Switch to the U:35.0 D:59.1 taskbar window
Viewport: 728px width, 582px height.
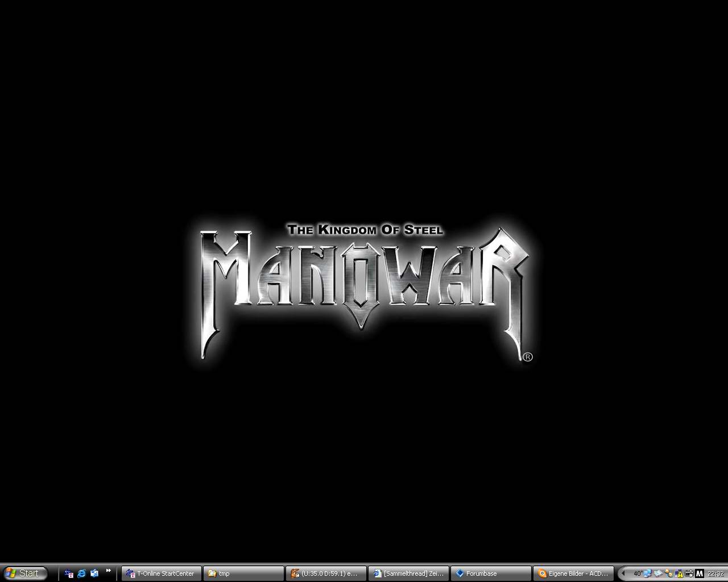(326, 573)
